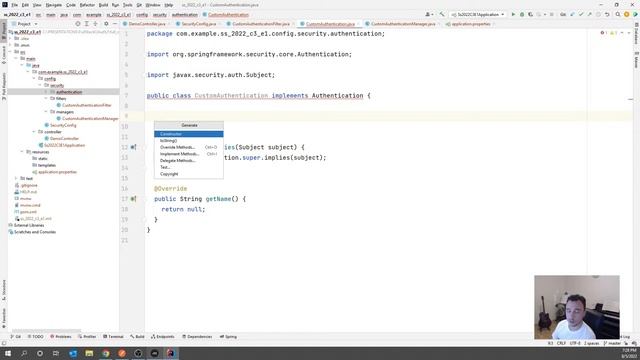The height and width of the screenshot is (360, 640).
Task: Collapse the config folder in tree
Action: 34,78
